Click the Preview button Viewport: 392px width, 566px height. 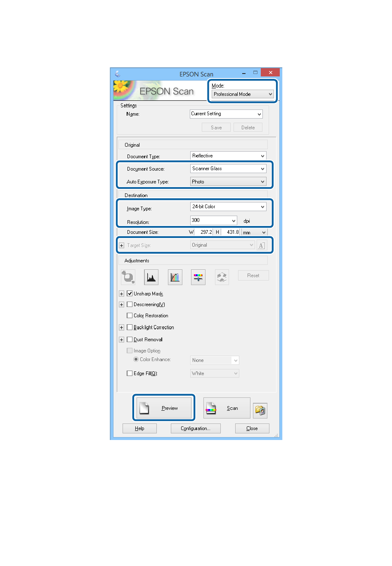(164, 408)
